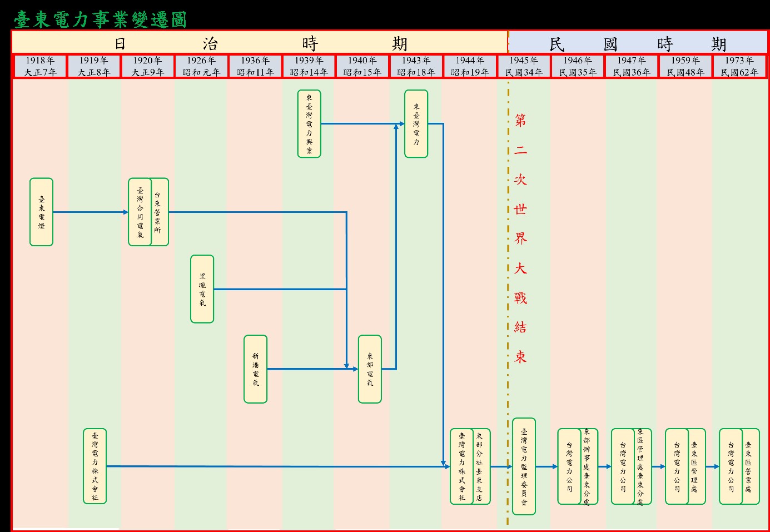The width and height of the screenshot is (770, 532).
Task: Select the 新港電氣 box
Action: point(255,369)
